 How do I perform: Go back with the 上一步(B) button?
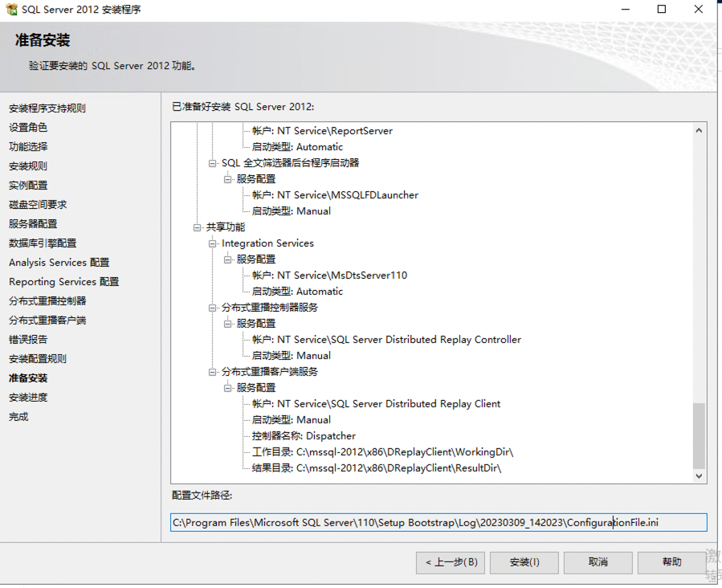coord(451,562)
